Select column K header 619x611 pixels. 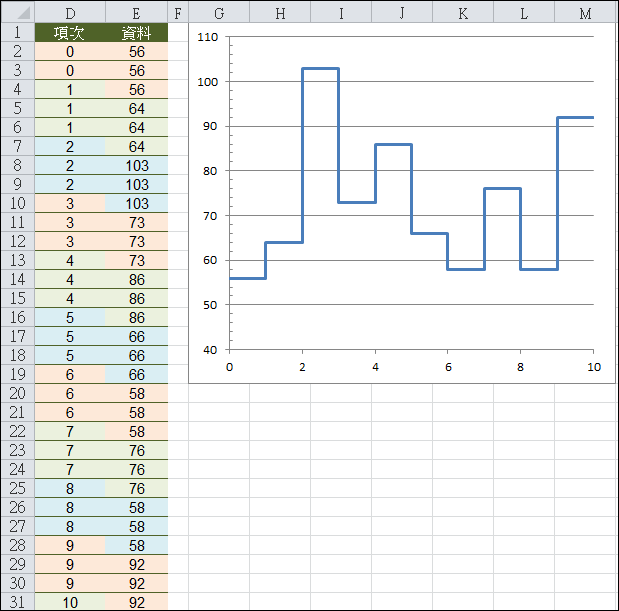[463, 13]
